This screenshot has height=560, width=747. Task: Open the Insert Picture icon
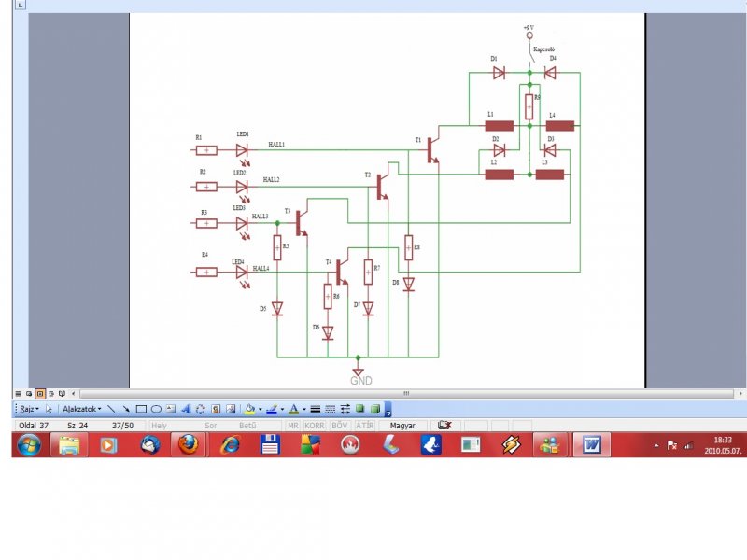coord(231,409)
